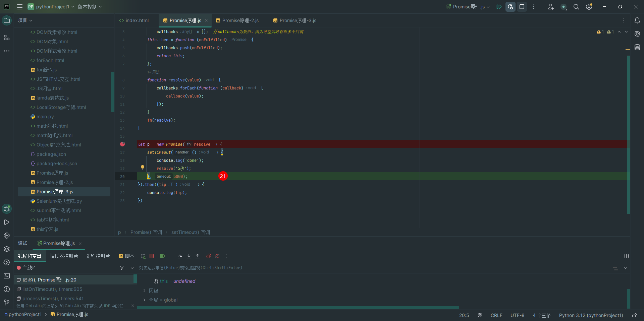Open AI Assistant spiral icon

click(637, 34)
